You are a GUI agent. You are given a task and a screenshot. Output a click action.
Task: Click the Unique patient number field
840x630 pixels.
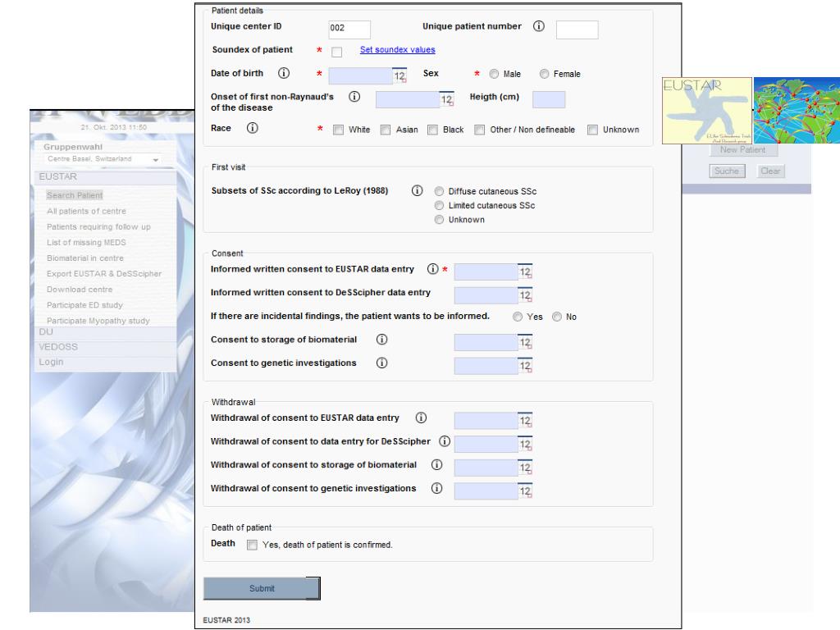pyautogui.click(x=577, y=30)
